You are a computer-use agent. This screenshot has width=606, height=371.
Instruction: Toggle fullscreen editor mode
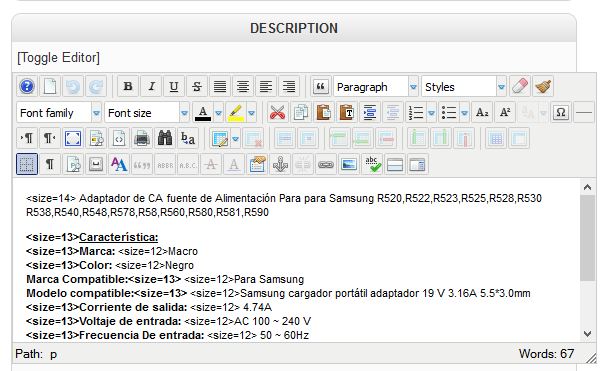coord(73,138)
